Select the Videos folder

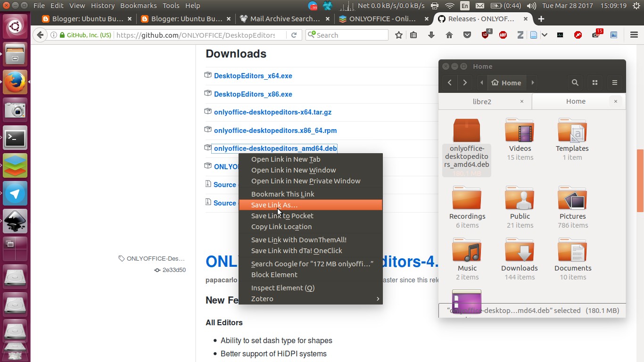(520, 139)
